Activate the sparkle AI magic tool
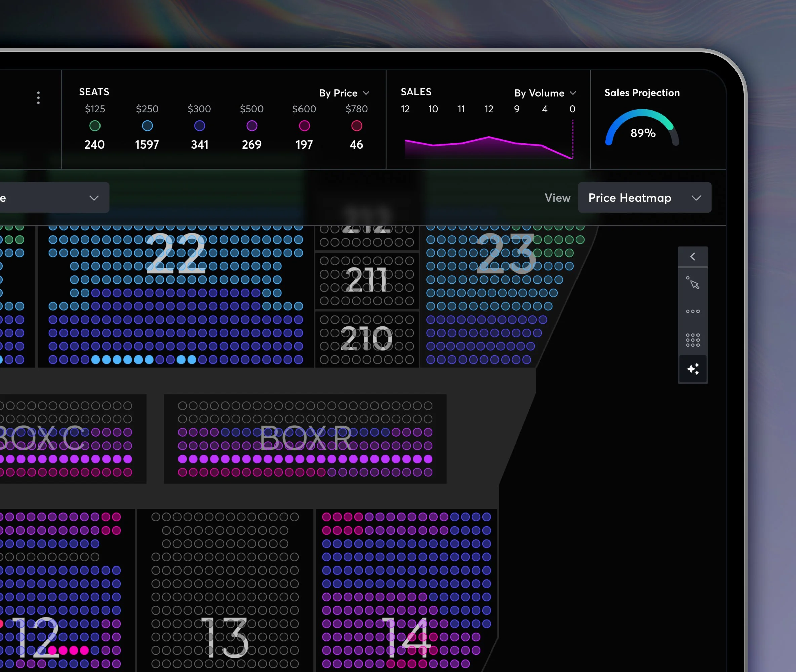 [692, 369]
